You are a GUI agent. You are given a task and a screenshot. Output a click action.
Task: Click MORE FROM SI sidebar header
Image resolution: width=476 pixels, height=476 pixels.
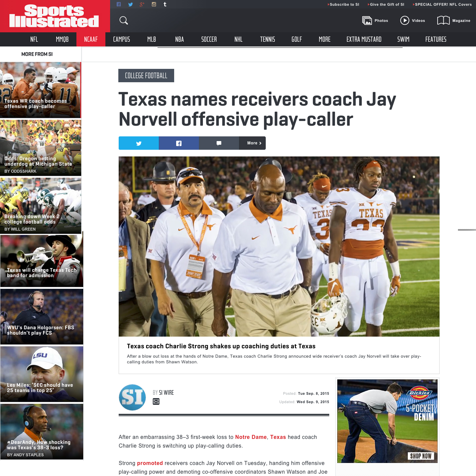click(x=37, y=54)
